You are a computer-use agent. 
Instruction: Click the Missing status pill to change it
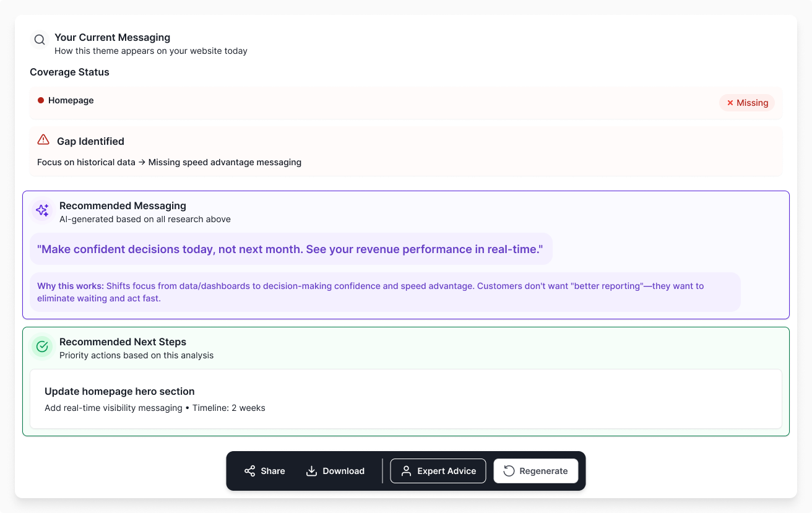point(747,103)
